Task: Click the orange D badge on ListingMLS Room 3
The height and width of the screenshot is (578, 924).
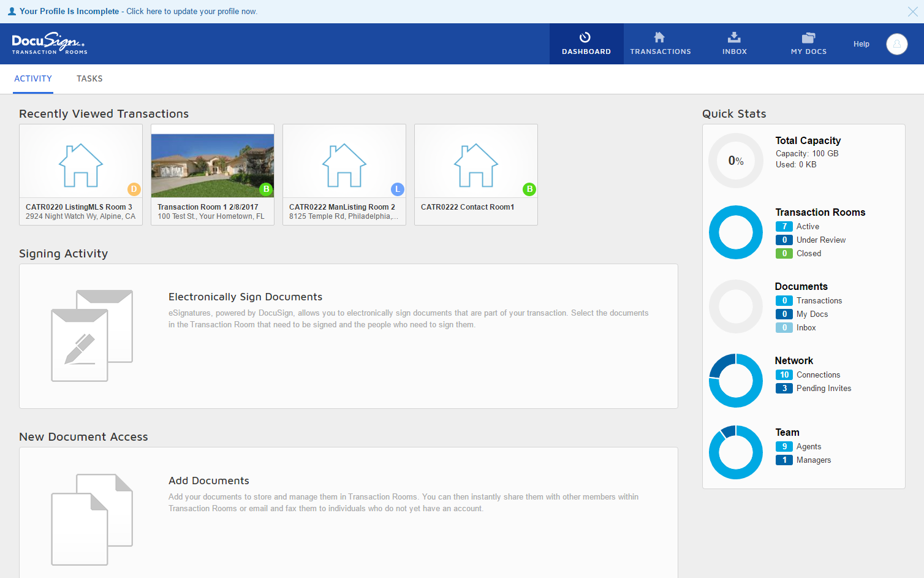Action: click(134, 189)
